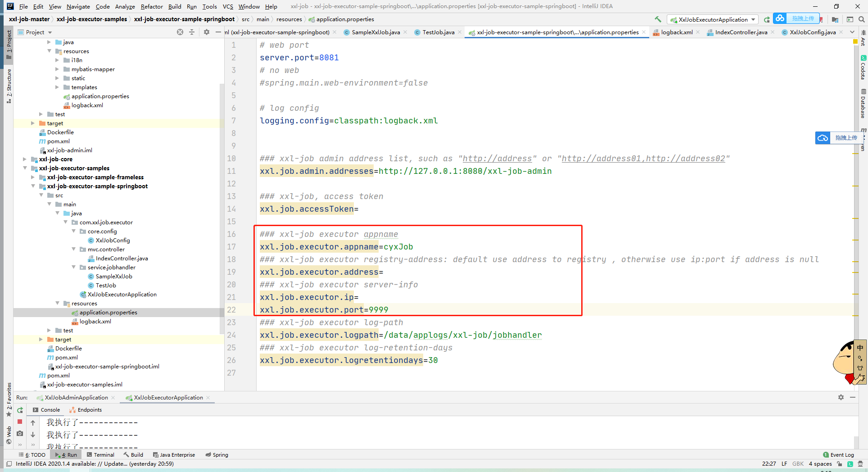Click the Rerun icon in the top toolbar
Viewport: 868px width, 472px height.
click(x=767, y=19)
